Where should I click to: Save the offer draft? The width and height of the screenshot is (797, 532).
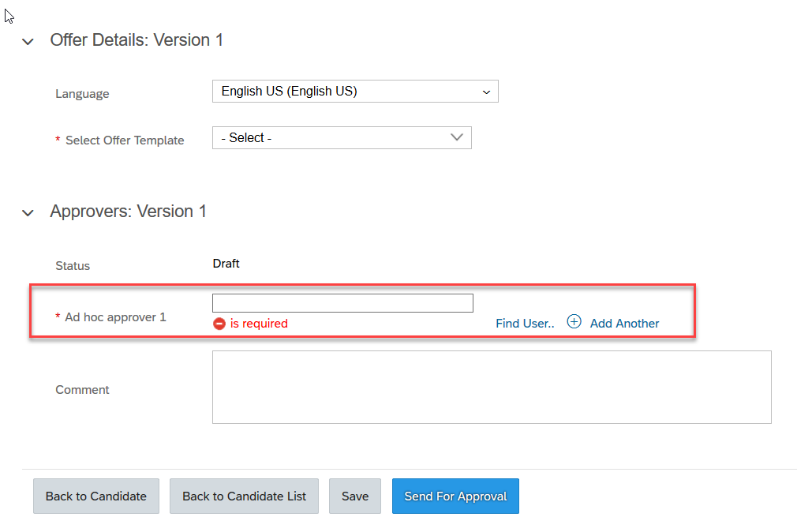(355, 496)
